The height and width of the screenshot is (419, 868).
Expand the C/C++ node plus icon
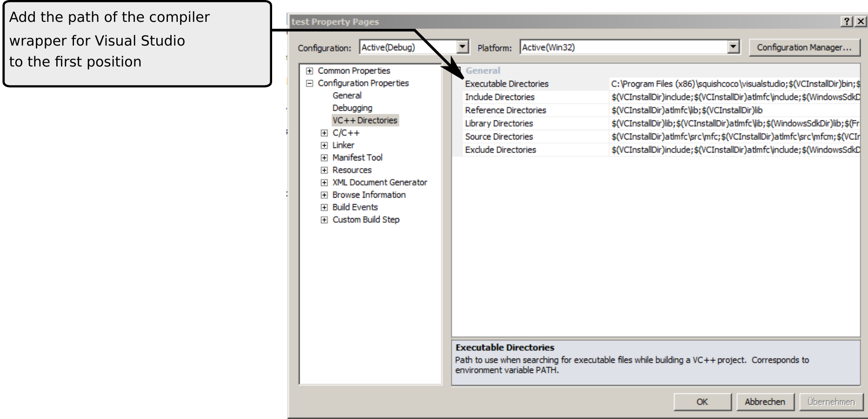324,133
